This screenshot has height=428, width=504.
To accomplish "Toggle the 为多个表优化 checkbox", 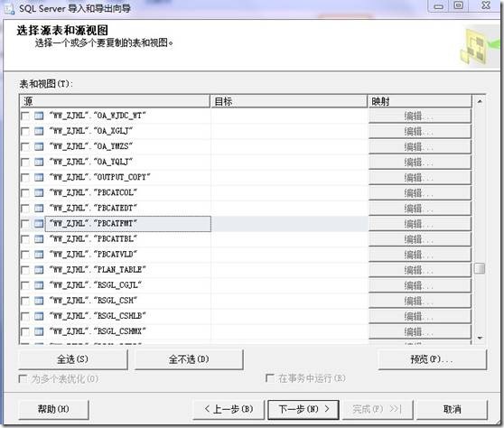I will [x=23, y=379].
